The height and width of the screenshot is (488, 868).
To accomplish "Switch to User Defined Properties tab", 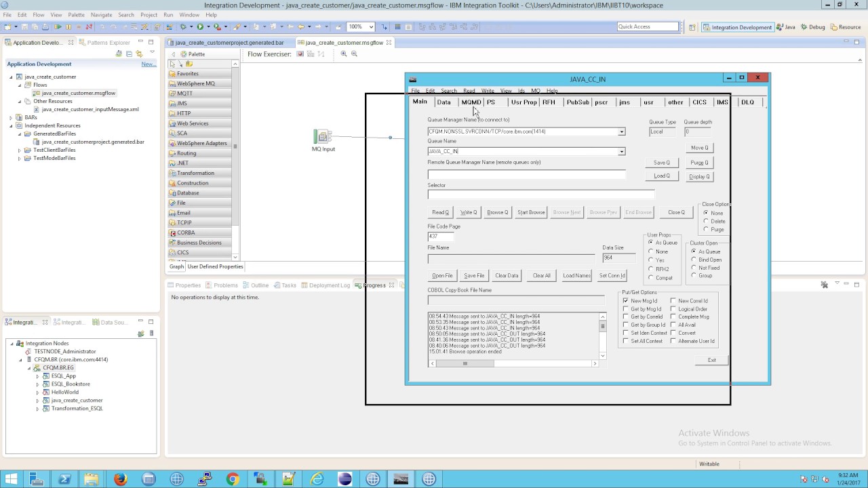I will (x=215, y=266).
